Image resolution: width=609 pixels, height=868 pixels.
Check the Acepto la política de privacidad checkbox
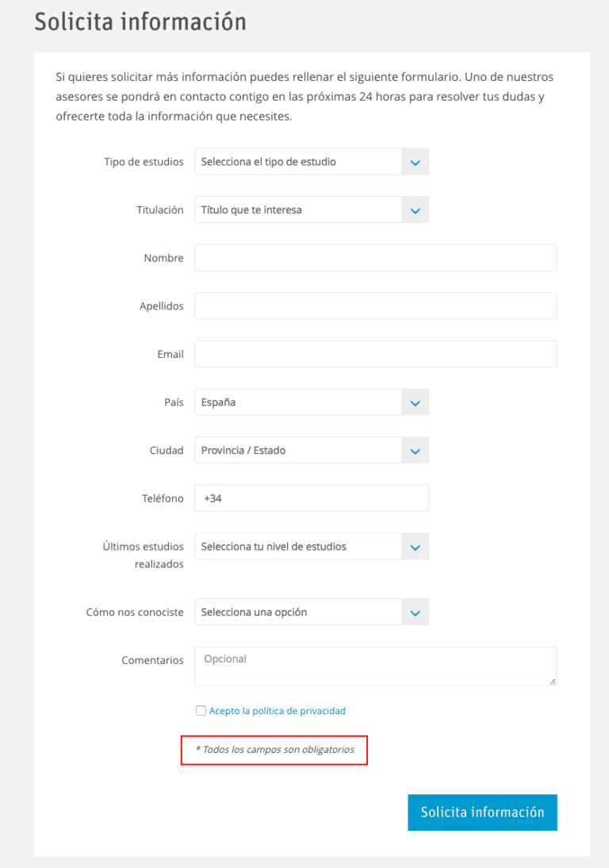click(x=201, y=710)
